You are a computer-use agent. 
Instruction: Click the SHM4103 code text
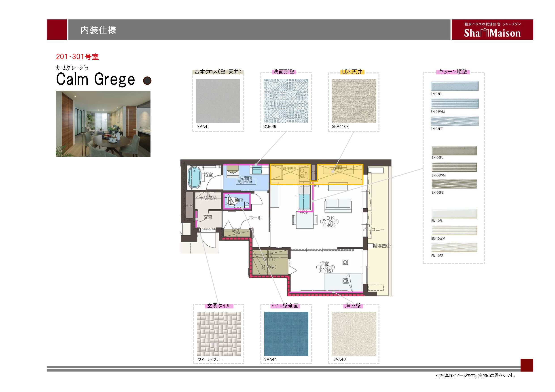(x=340, y=127)
